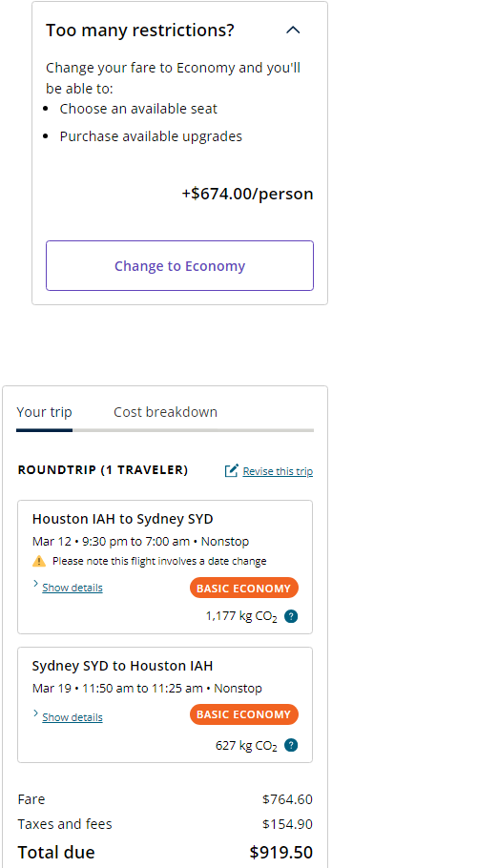Click the +$674.00/person price text
The image size is (477, 868).
pos(247,194)
